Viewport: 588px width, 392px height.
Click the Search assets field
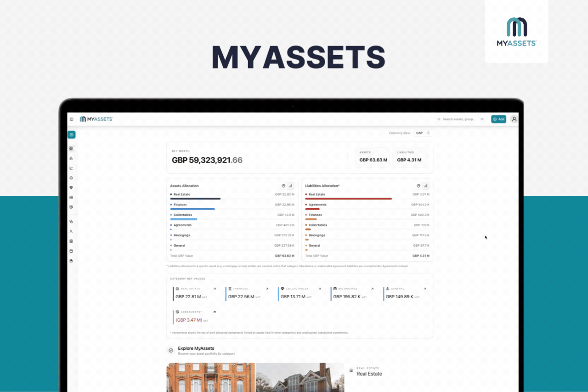point(461,119)
